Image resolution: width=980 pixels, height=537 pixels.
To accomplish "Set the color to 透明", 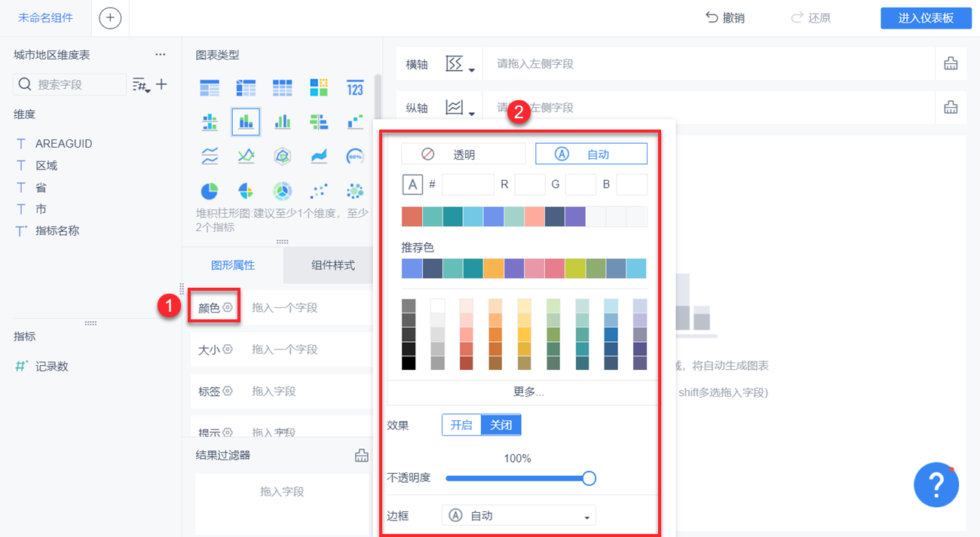I will 463,154.
